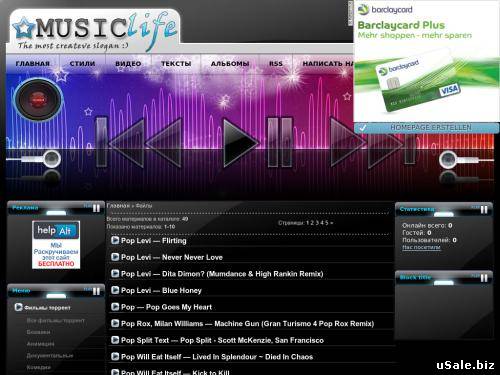500x375 pixels.
Task: Click the play icon beside Pop Levi — Blue Honey
Action: tap(115, 290)
